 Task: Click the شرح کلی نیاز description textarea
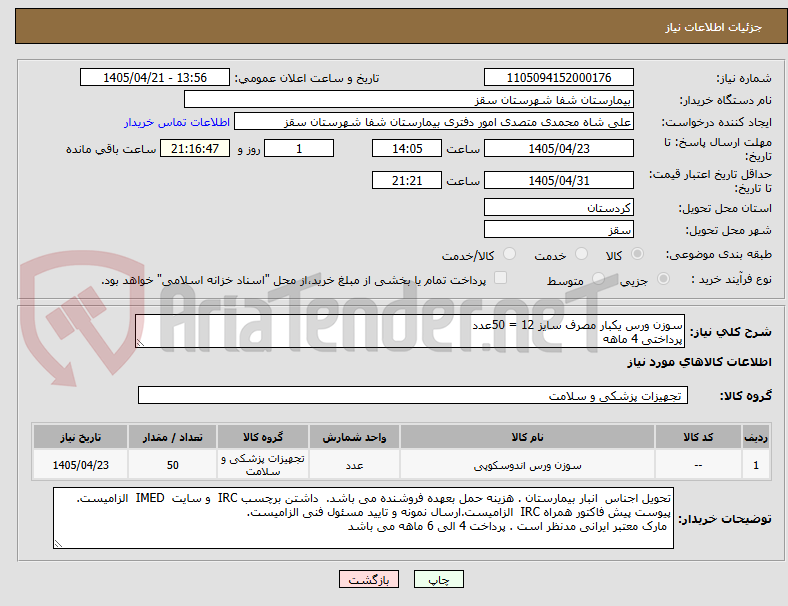pyautogui.click(x=410, y=331)
